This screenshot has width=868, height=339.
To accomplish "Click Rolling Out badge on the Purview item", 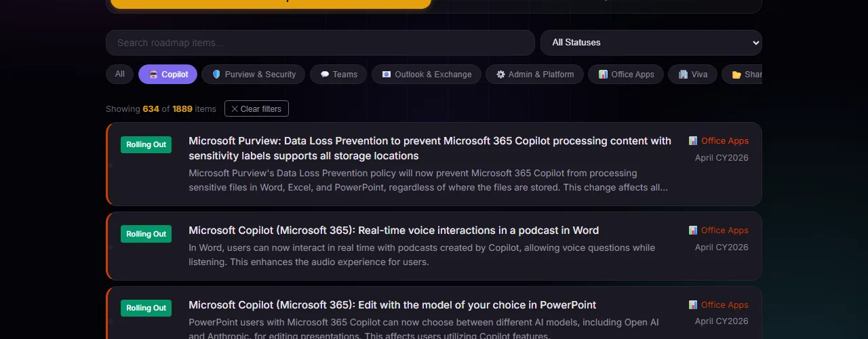I will [146, 144].
